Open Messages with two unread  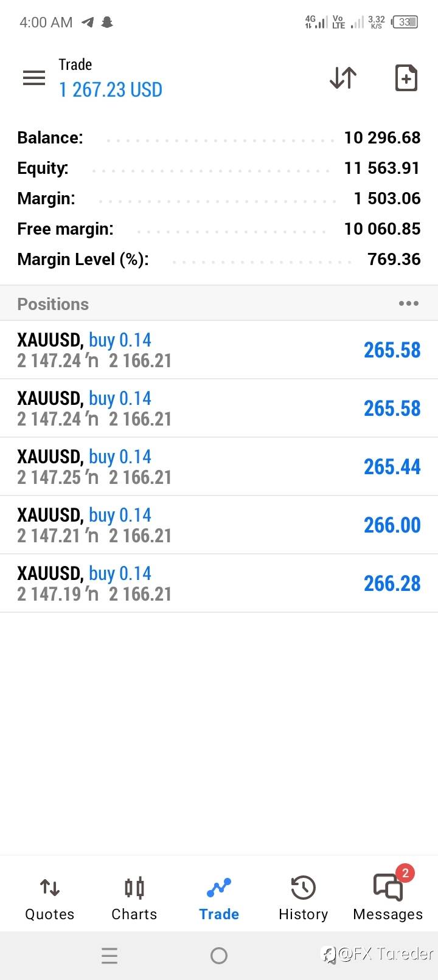point(388,897)
